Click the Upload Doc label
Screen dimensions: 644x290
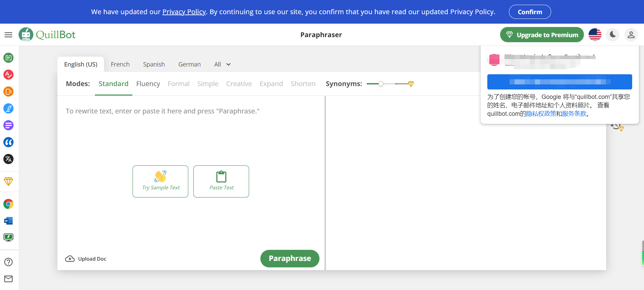[x=92, y=259]
